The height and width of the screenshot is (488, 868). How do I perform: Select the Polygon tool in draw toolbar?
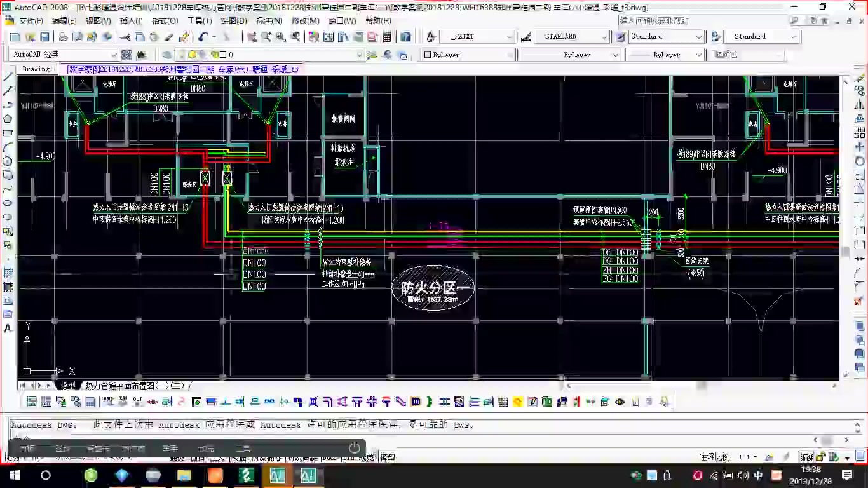[x=8, y=119]
